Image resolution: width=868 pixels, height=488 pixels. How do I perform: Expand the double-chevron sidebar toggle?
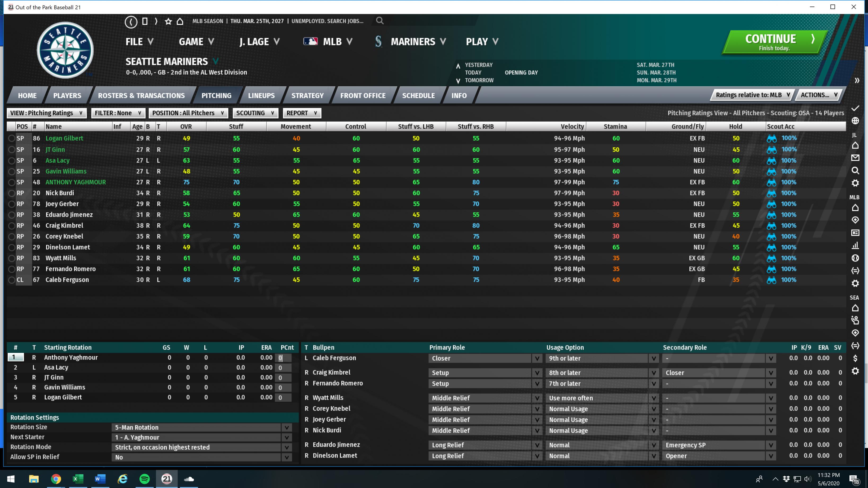click(857, 81)
